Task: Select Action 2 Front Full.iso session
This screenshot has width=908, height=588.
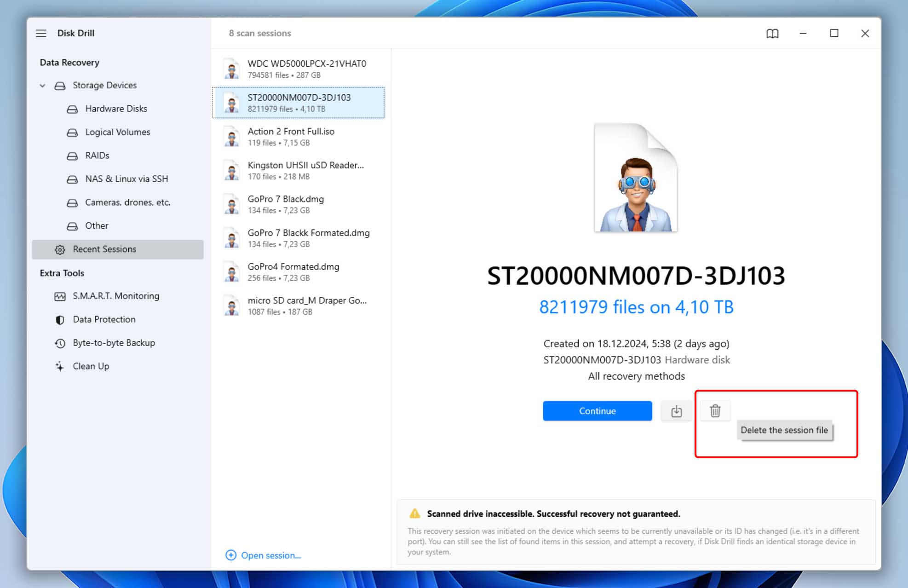Action: click(298, 137)
